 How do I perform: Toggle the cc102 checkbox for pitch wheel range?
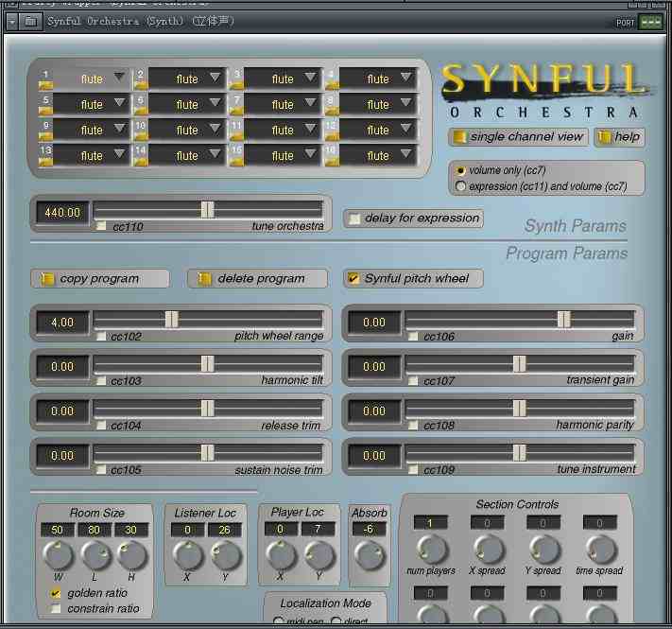[101, 336]
